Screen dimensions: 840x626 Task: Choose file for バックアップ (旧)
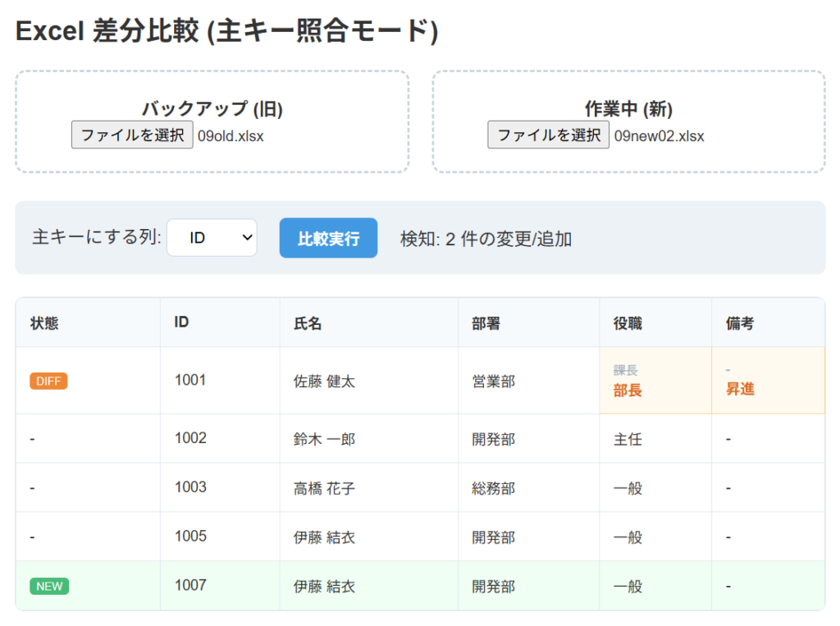tap(132, 135)
